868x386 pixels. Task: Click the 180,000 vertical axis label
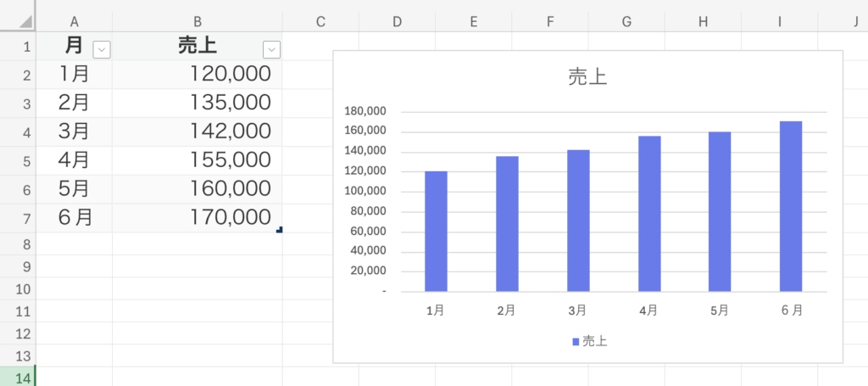[366, 111]
